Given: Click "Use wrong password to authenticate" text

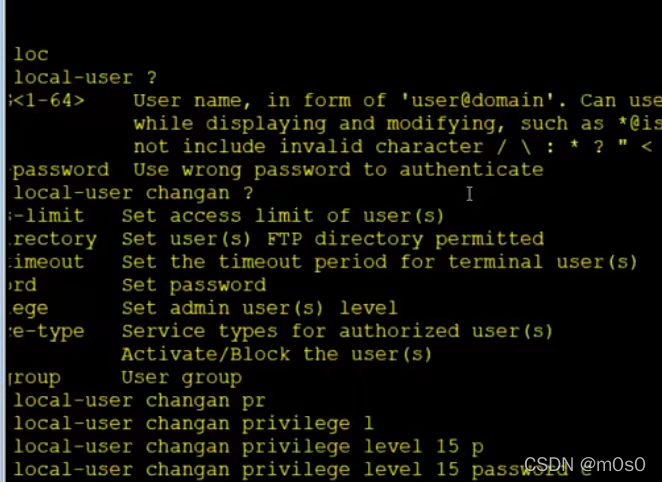Looking at the screenshot, I should [x=338, y=169].
